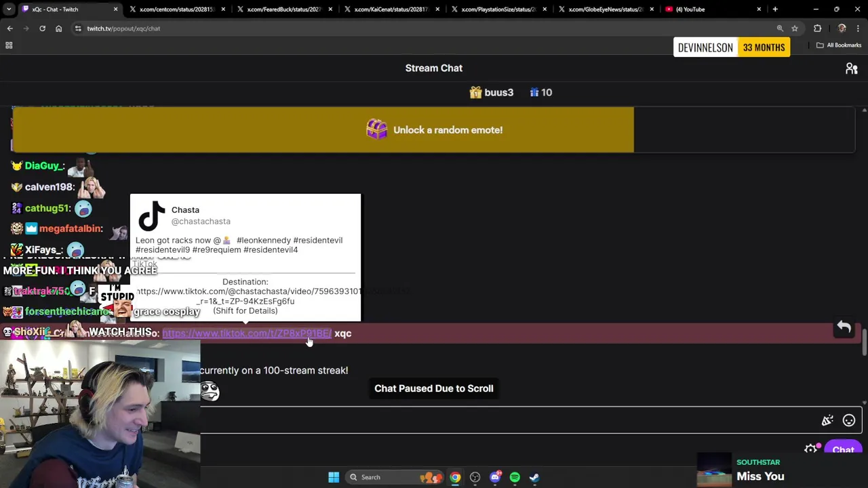Click the celebration party popper icon
868x488 pixels.
(827, 421)
